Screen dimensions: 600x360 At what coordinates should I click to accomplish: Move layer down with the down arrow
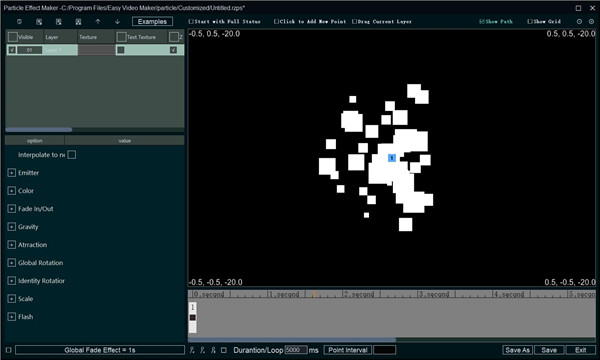117,22
